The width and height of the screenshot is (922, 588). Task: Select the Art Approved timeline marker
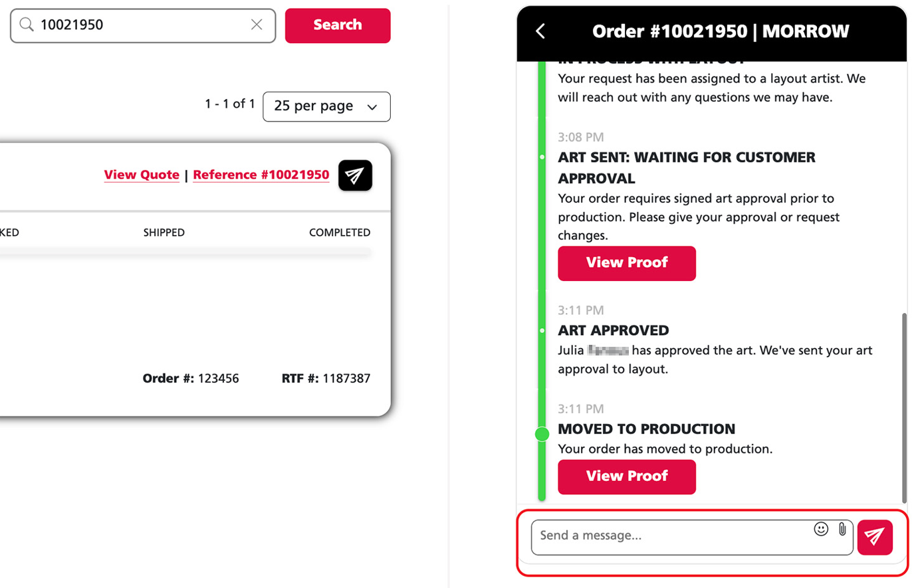click(x=542, y=330)
